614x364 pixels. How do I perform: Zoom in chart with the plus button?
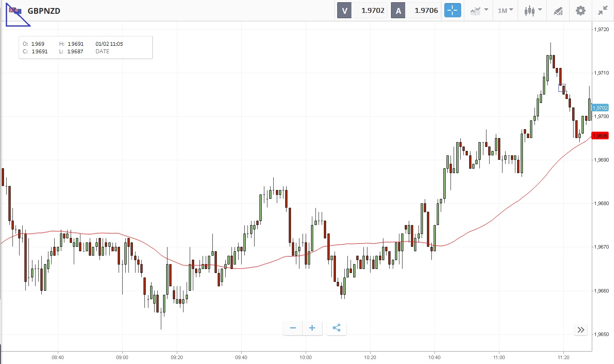pos(312,328)
